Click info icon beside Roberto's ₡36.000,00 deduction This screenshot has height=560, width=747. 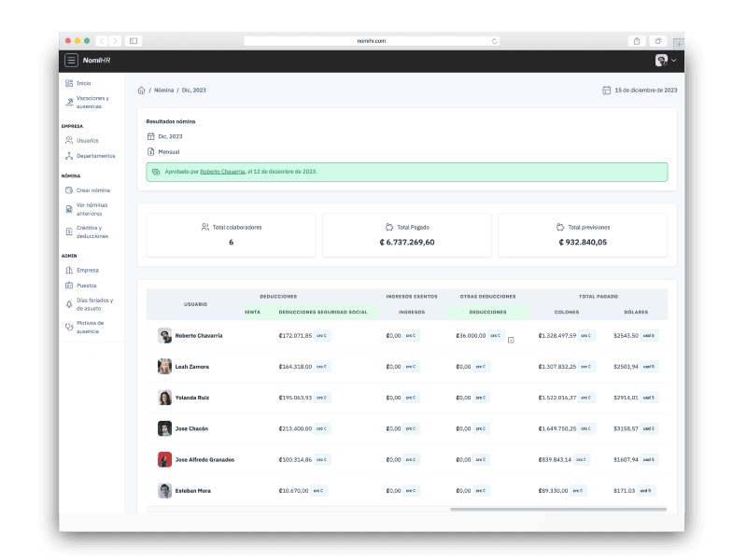pos(511,341)
